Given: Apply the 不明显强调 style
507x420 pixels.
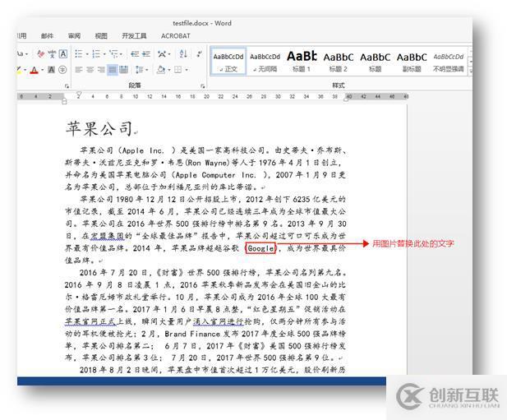Looking at the screenshot, I should [x=449, y=61].
